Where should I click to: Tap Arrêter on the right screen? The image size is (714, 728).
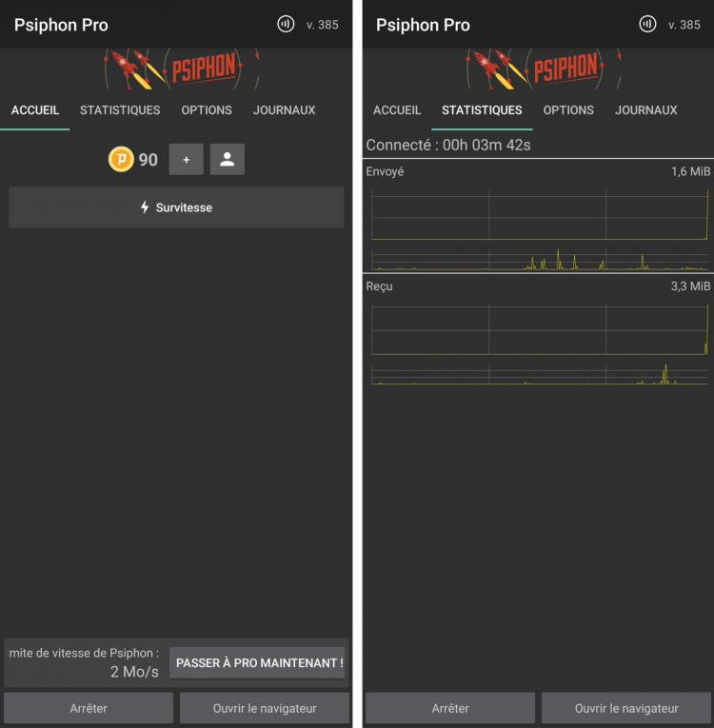[450, 708]
